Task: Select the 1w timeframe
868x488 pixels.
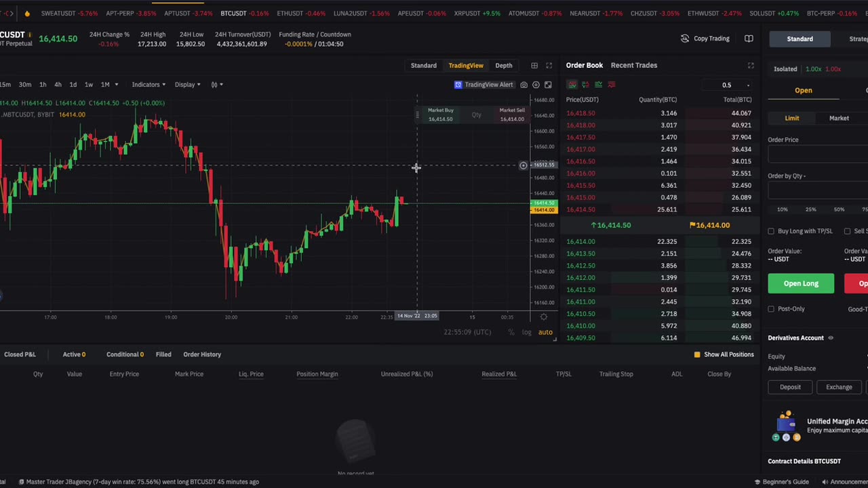Action: pyautogui.click(x=89, y=85)
